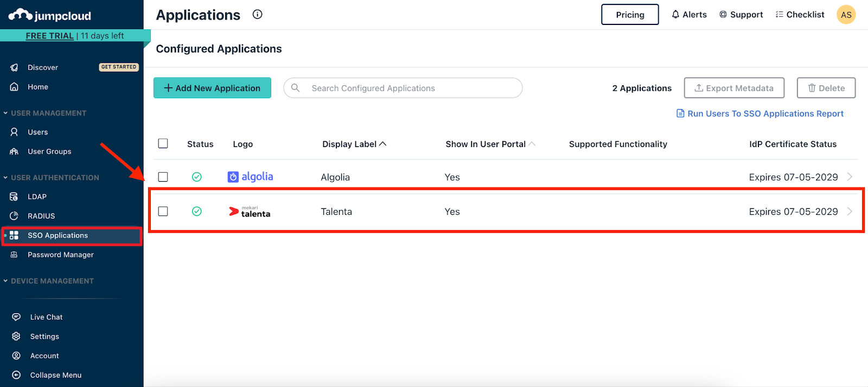
Task: Open Talenta details via row chevron
Action: [x=850, y=211]
